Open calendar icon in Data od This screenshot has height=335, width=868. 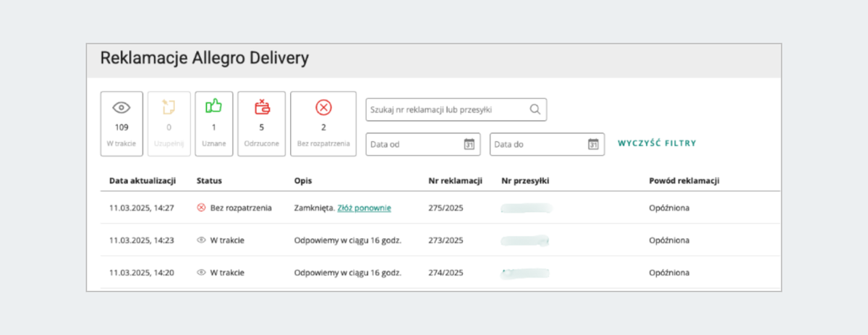[x=469, y=144]
